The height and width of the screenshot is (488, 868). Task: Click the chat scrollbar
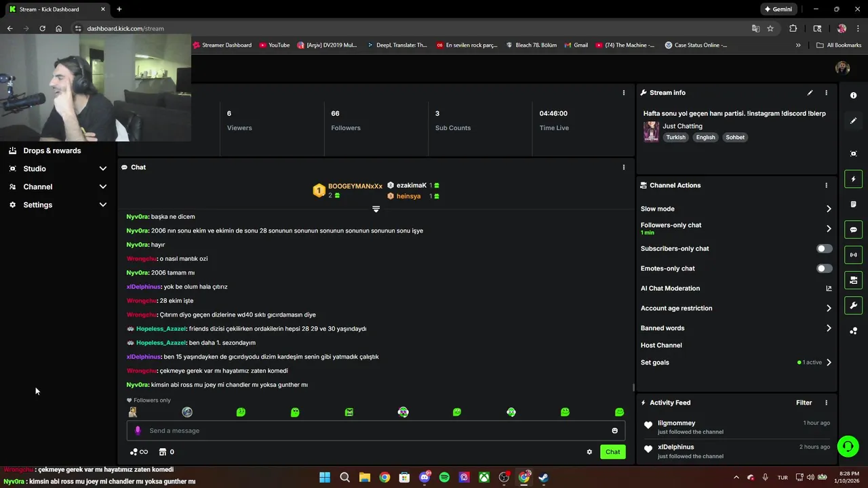pos(634,388)
